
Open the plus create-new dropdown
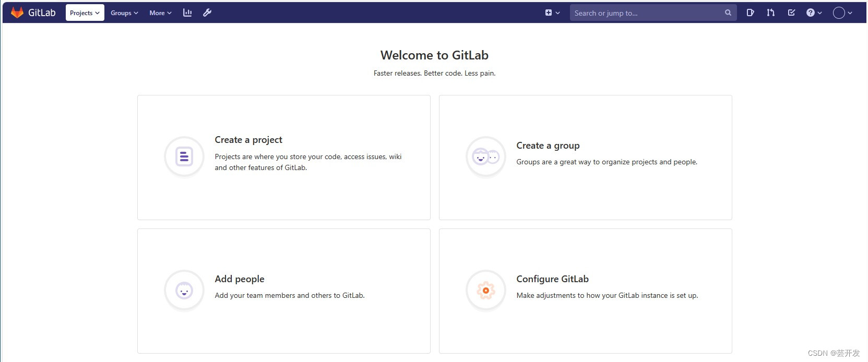pyautogui.click(x=552, y=13)
